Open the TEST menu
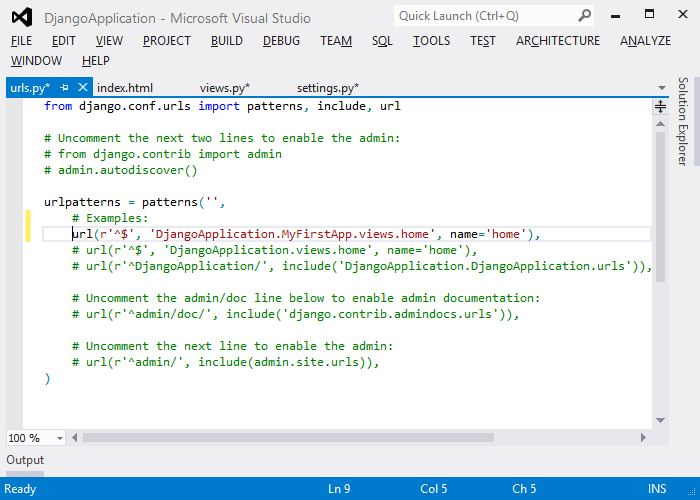 click(483, 41)
